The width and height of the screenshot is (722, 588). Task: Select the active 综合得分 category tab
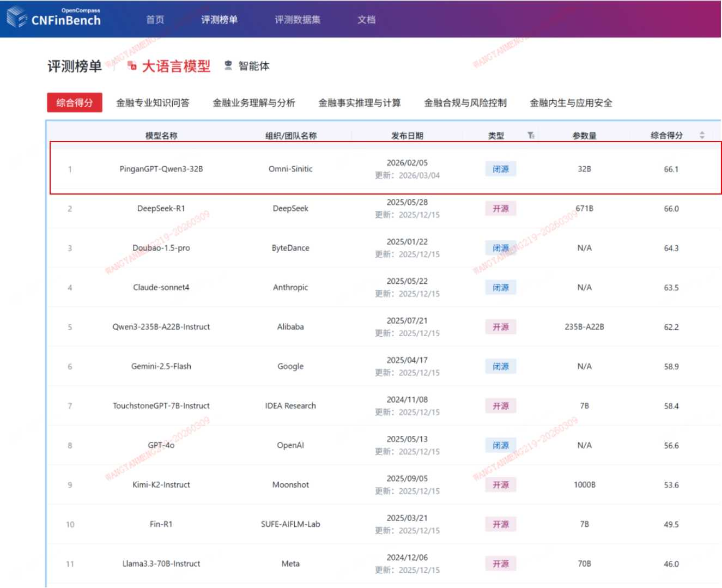pos(74,102)
